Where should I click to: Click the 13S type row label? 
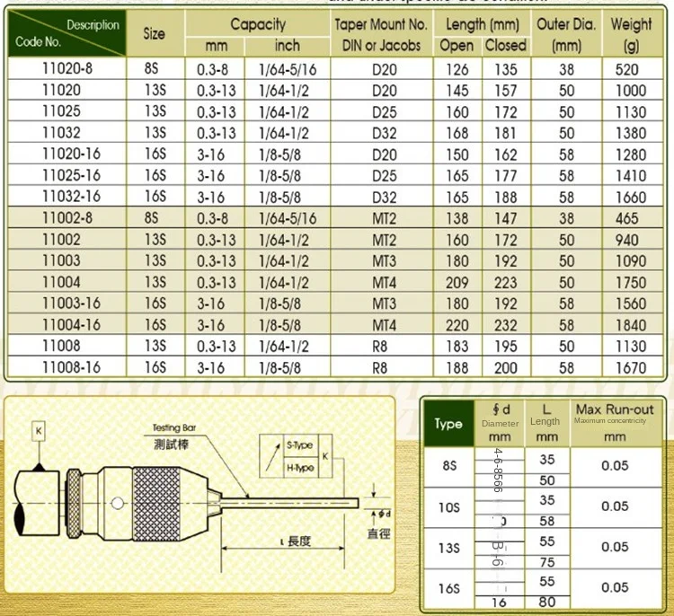(x=449, y=548)
